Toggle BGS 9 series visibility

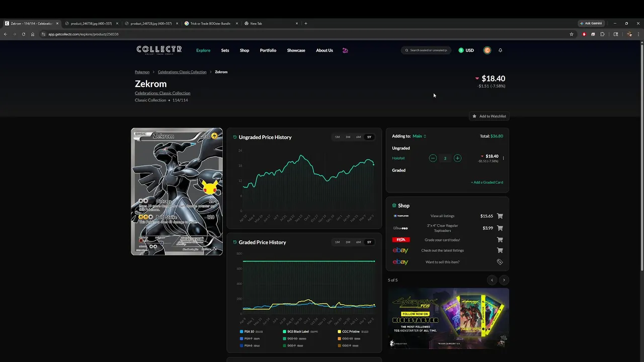pyautogui.click(x=293, y=346)
